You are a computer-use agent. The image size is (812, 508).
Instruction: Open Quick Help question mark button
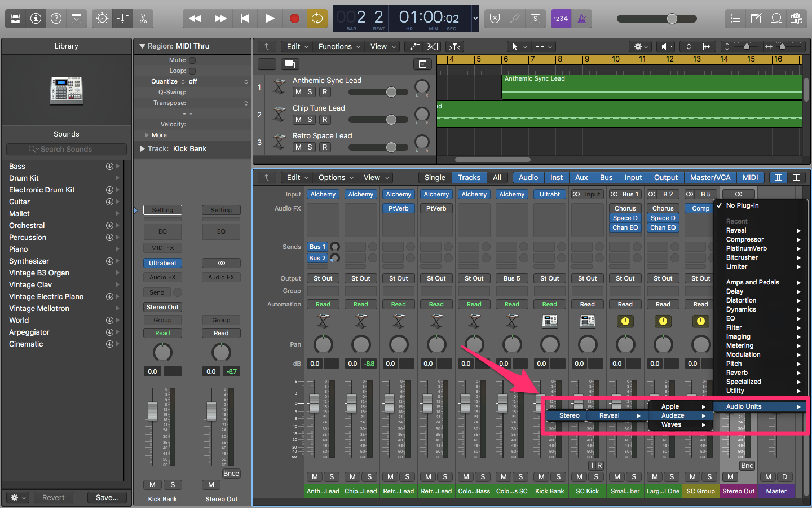56,19
